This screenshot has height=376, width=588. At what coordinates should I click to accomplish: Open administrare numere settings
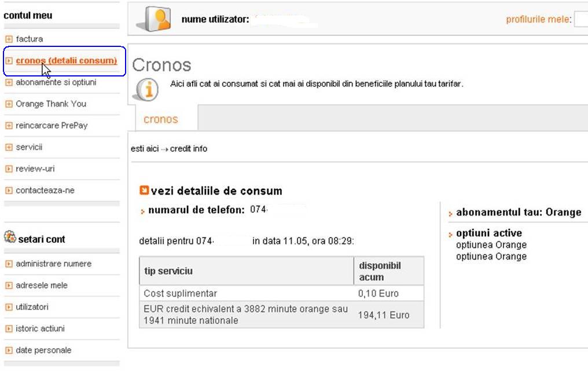[x=54, y=264]
